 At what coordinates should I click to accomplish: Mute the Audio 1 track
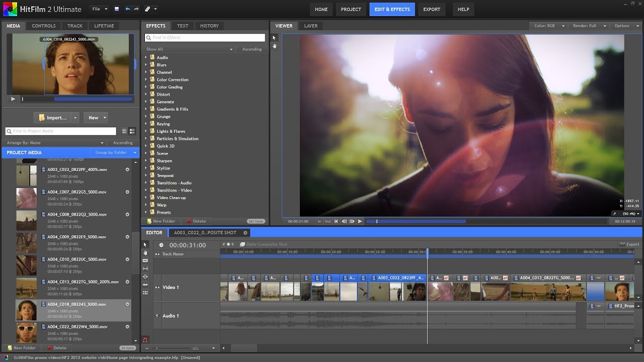coord(156,316)
